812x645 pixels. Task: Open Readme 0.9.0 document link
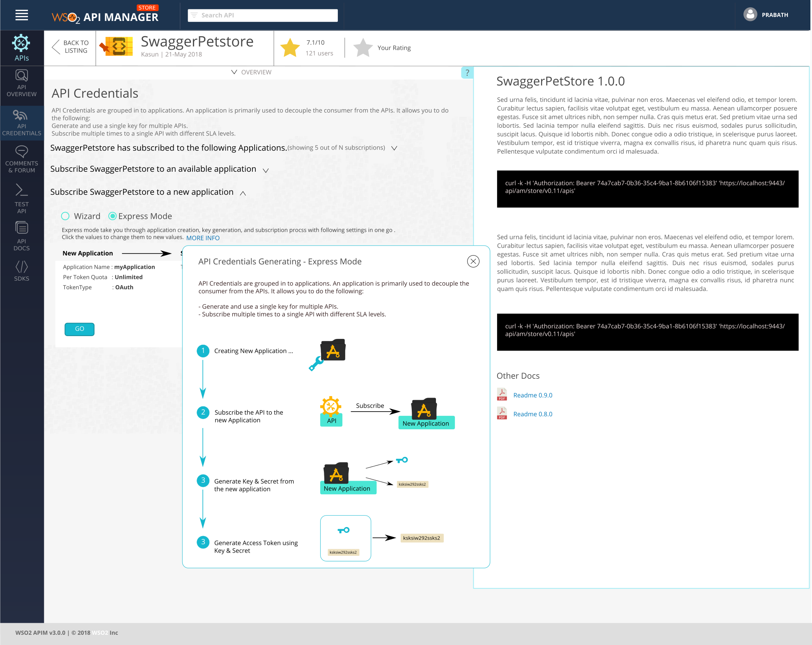click(x=532, y=395)
